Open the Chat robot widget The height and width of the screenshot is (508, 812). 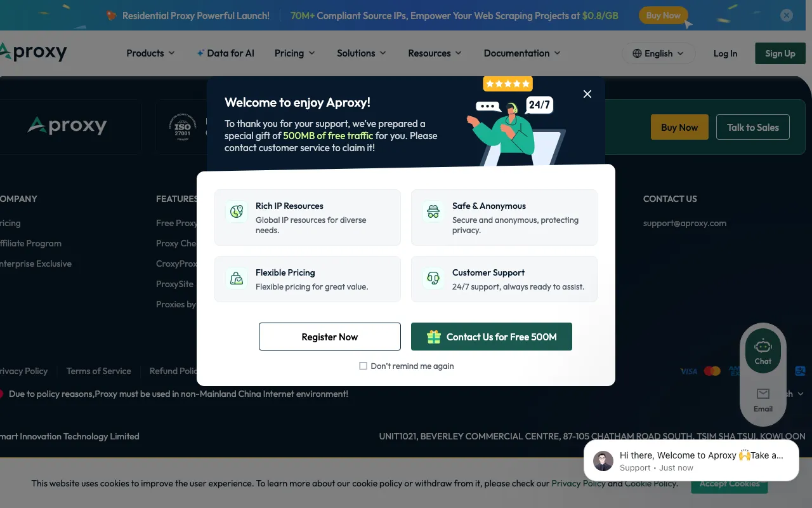tap(763, 351)
